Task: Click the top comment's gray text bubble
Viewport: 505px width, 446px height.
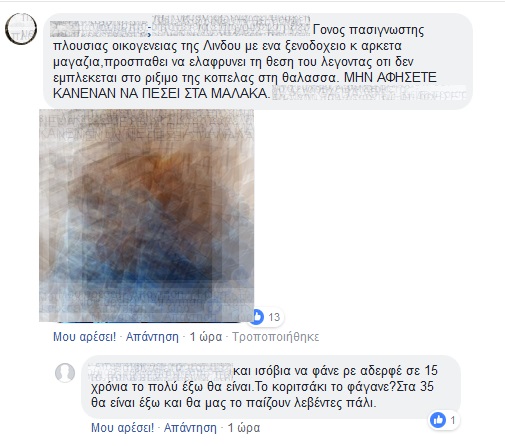Action: pos(258,61)
